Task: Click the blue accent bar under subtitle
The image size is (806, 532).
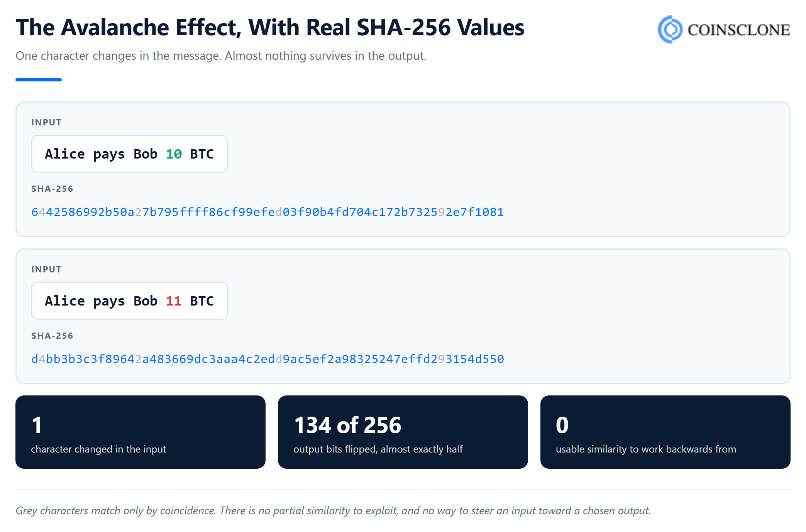Action: [x=39, y=80]
